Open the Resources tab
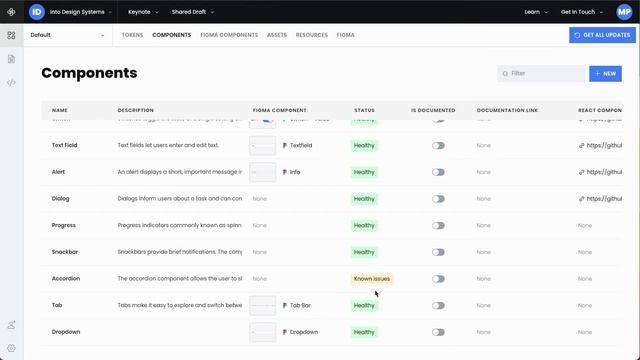 pos(311,35)
